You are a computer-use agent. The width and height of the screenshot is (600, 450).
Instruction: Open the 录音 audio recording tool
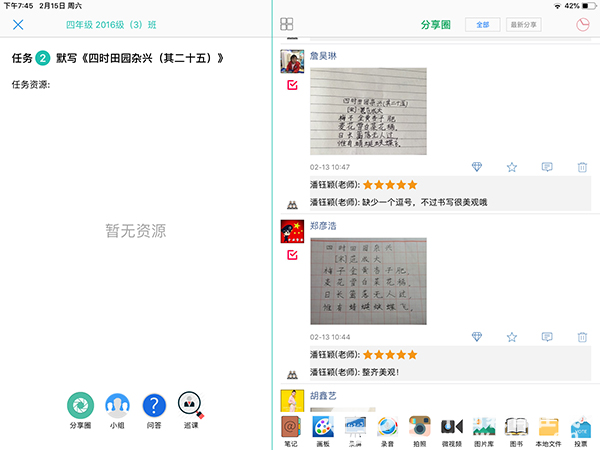point(388,431)
